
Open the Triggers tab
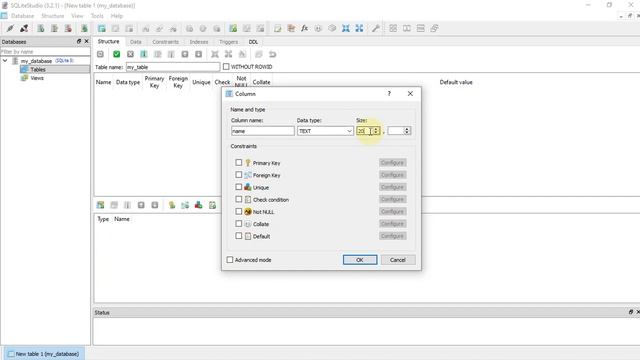pyautogui.click(x=228, y=42)
